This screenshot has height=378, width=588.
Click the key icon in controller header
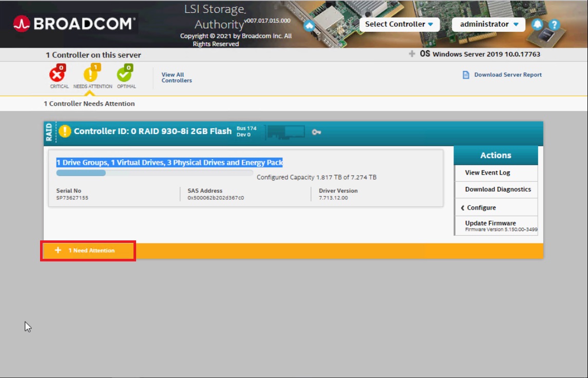[x=316, y=132]
